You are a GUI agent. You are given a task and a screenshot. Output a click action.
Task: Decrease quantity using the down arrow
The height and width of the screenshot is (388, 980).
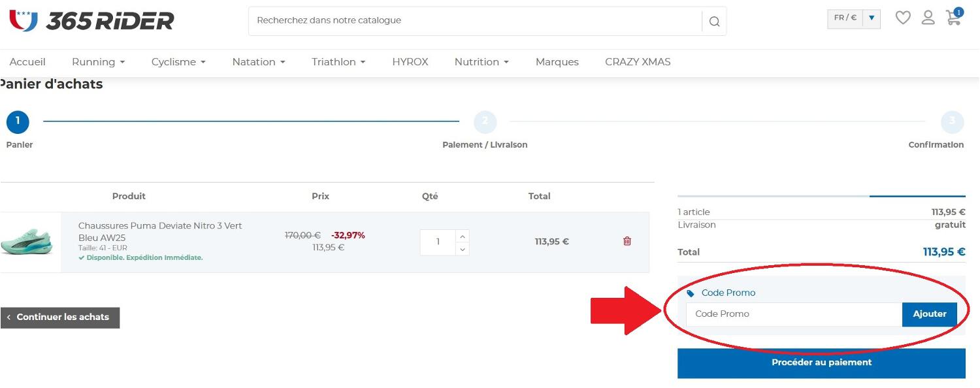(x=463, y=248)
